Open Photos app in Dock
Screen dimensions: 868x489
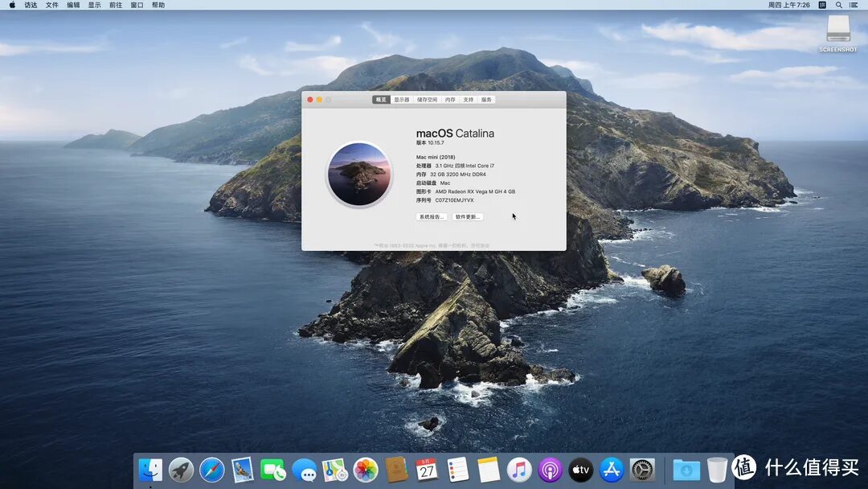point(366,471)
